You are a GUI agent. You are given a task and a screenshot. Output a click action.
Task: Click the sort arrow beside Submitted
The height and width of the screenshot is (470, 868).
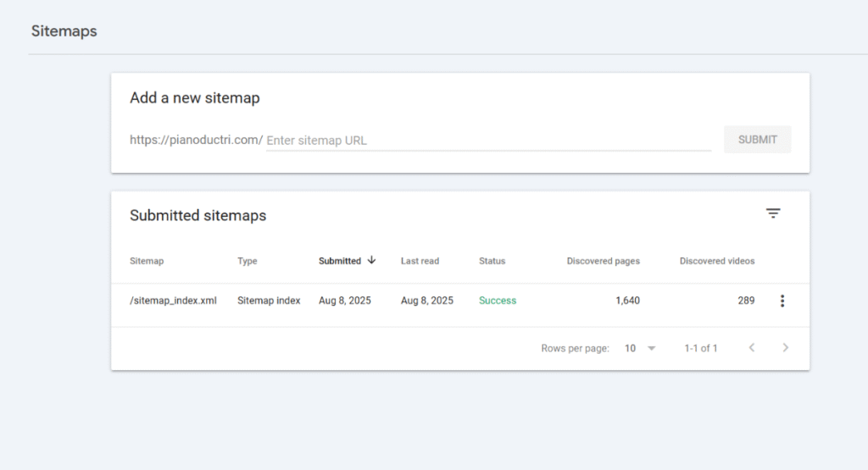(x=371, y=261)
